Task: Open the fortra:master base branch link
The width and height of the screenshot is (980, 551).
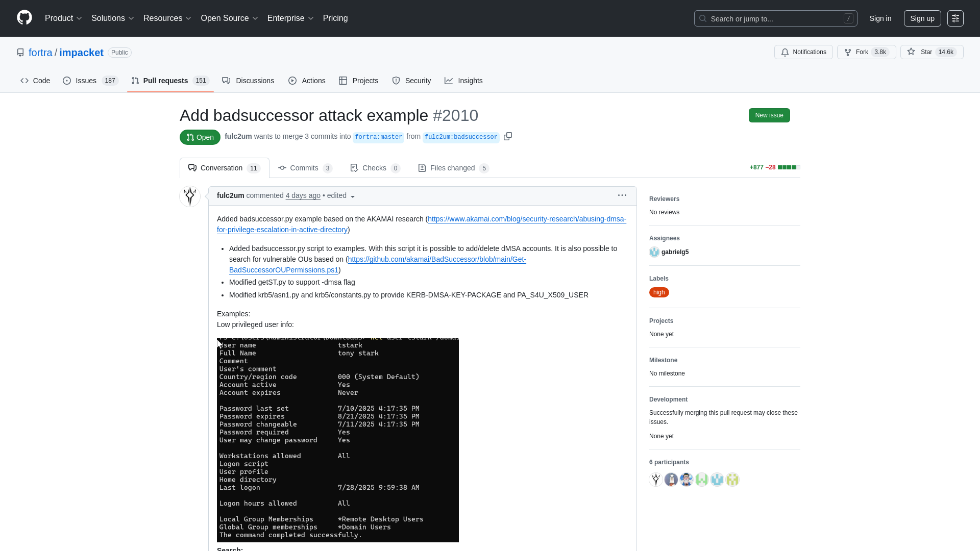Action: click(378, 137)
